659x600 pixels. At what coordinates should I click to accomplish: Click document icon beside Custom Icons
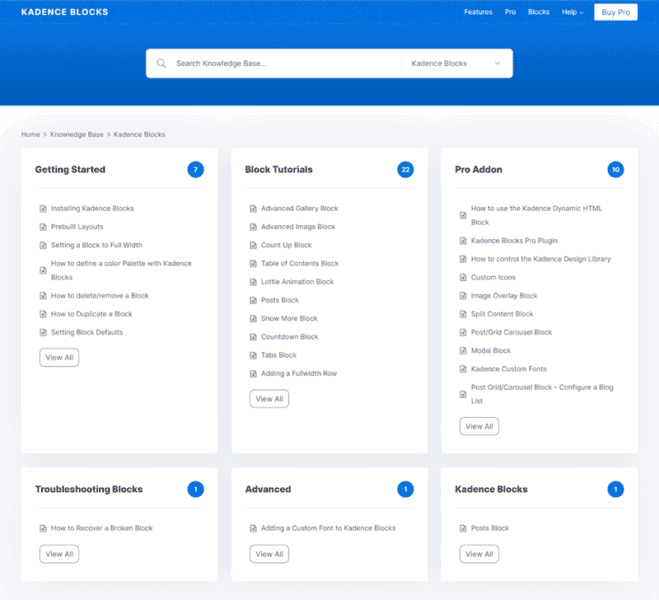(463, 277)
